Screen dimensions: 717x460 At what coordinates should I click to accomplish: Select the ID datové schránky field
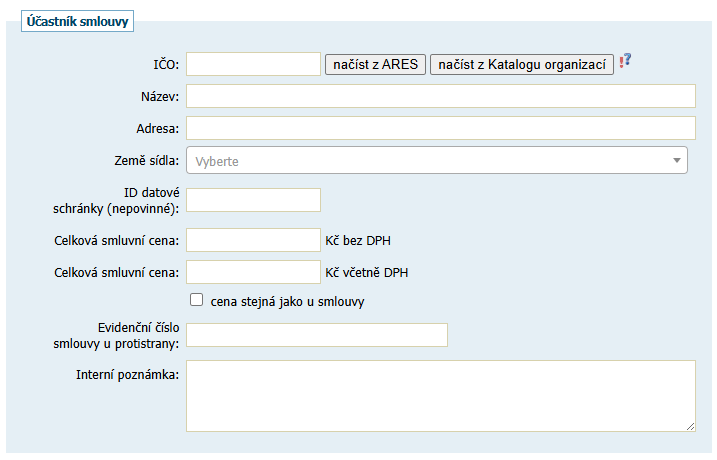click(x=253, y=200)
